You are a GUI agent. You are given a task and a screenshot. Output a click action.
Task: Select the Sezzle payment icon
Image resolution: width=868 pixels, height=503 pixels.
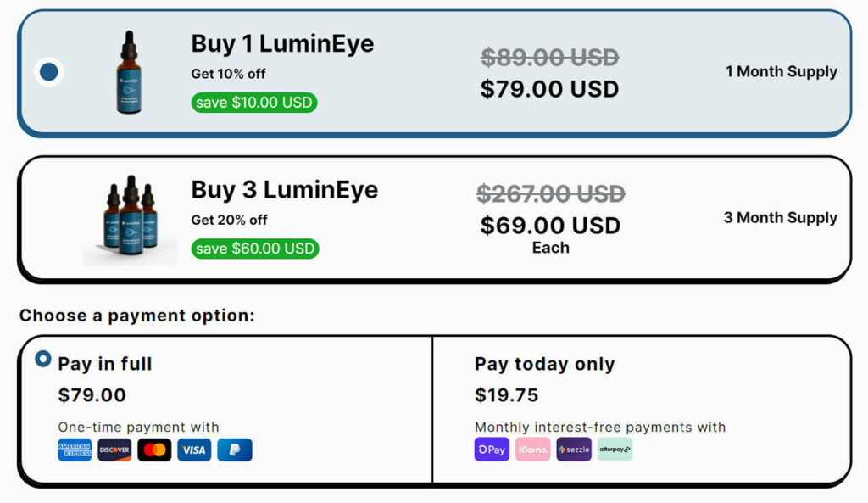573,450
